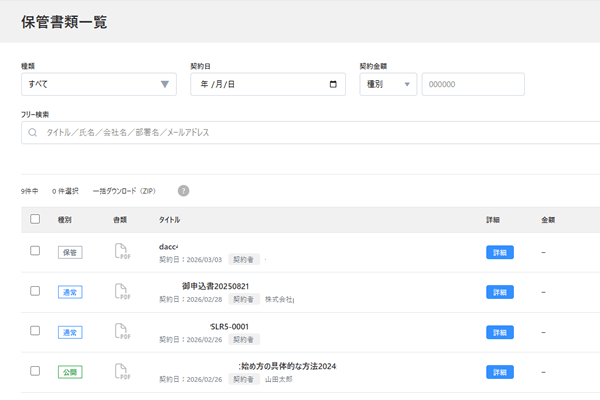The height and width of the screenshot is (400, 600).
Task: Click PDF icon in 山田太郎 row
Action: coord(122,371)
